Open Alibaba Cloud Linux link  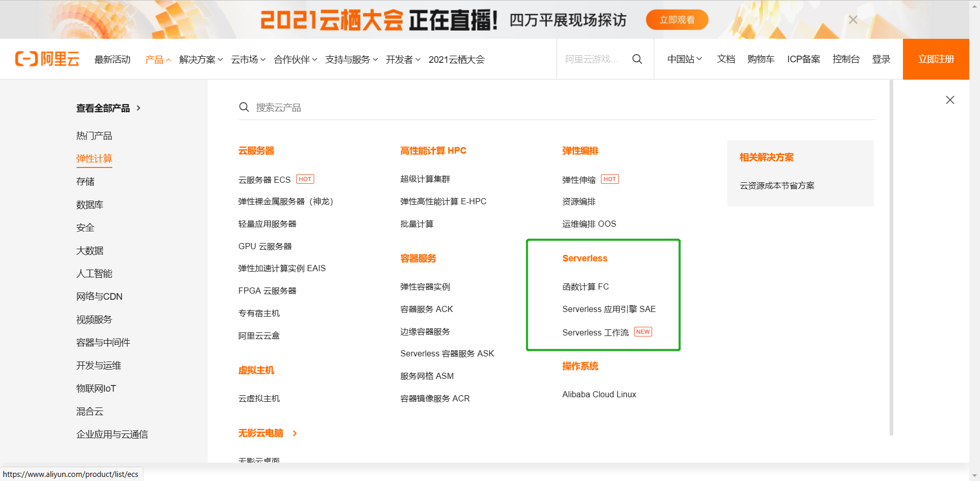[x=599, y=395]
